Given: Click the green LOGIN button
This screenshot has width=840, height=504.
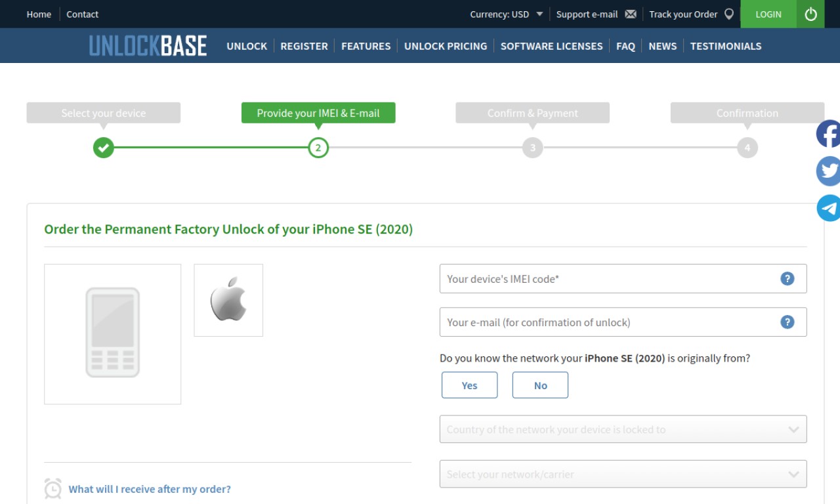Looking at the screenshot, I should tap(768, 14).
